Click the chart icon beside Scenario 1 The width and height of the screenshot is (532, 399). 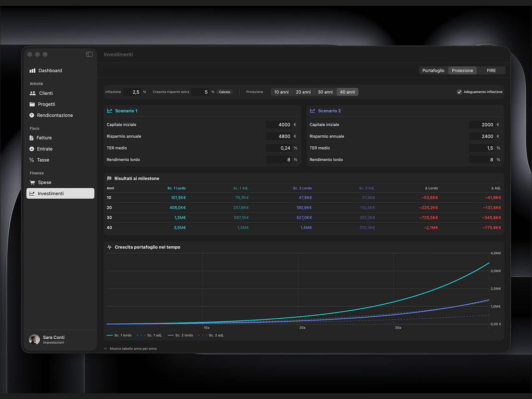pyautogui.click(x=110, y=111)
